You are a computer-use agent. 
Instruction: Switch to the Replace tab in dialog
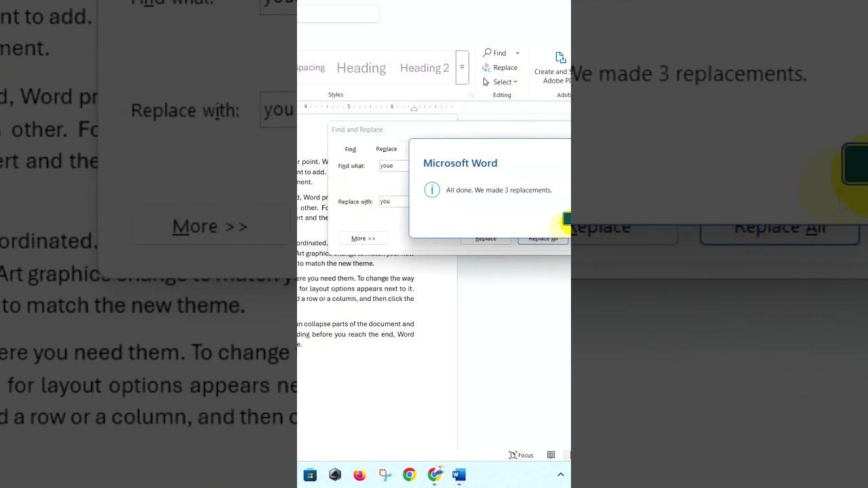(x=387, y=149)
